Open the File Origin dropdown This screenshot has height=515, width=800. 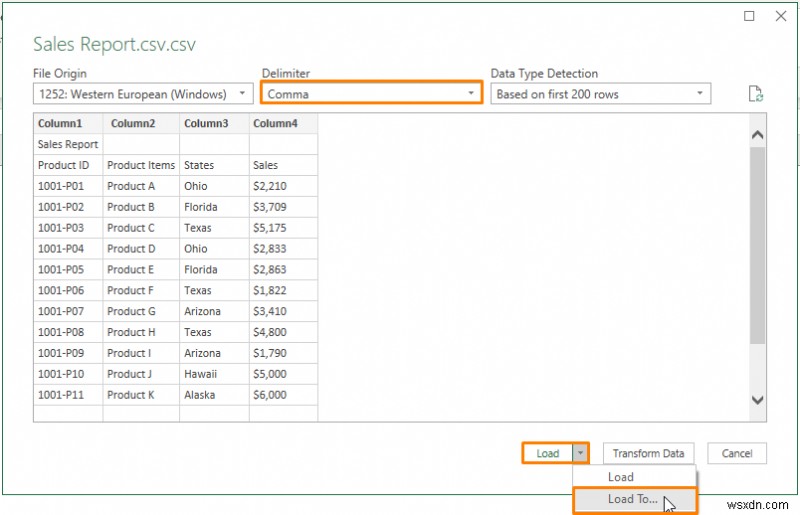pos(143,94)
